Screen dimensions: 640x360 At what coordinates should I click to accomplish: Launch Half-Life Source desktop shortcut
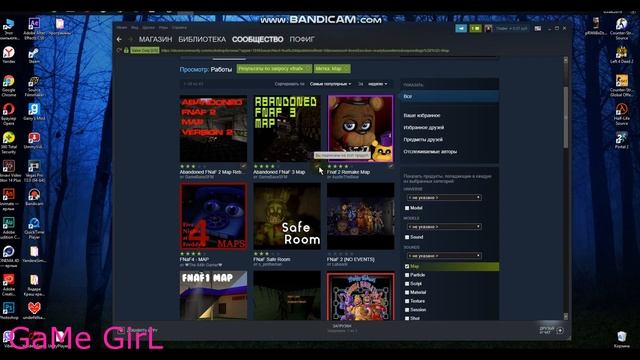point(621,114)
